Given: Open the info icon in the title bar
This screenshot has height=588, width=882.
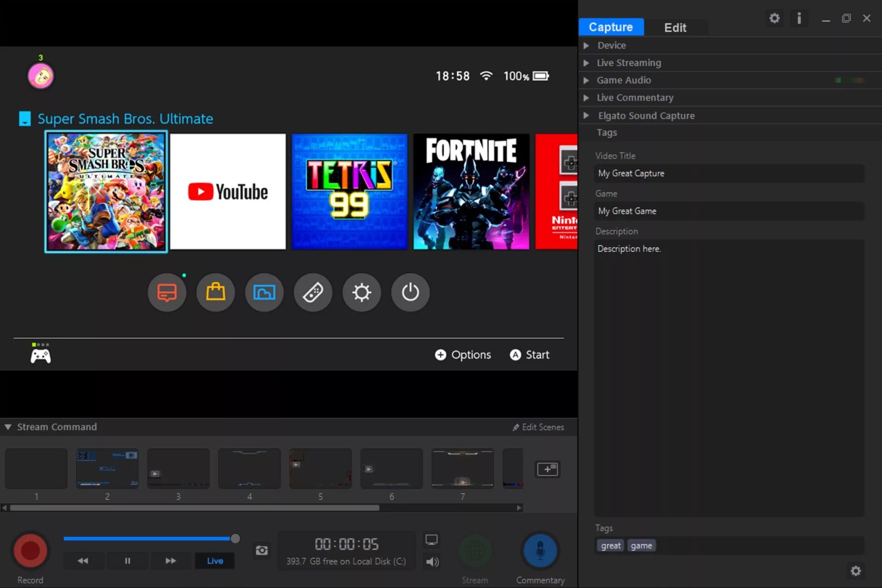Looking at the screenshot, I should (799, 18).
